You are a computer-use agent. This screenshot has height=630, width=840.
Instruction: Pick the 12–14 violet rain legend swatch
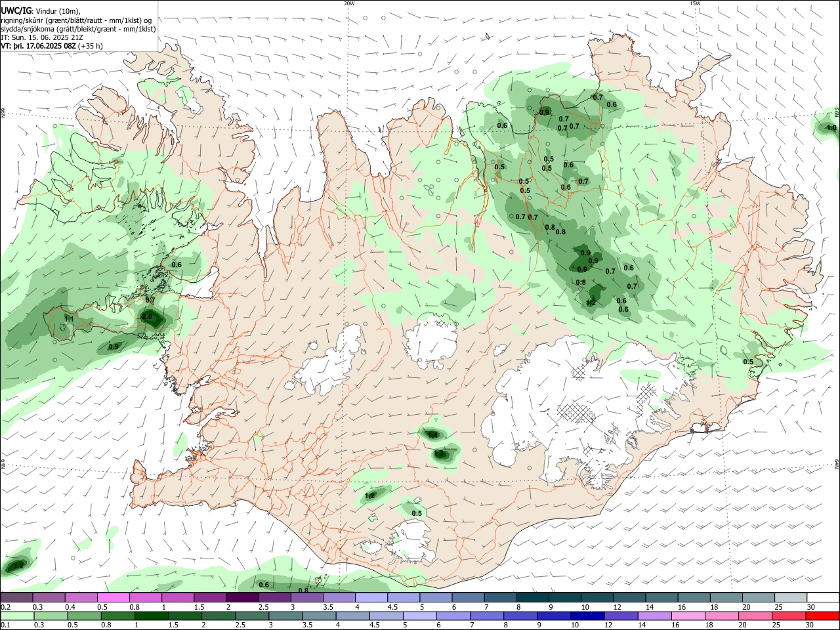point(621,616)
